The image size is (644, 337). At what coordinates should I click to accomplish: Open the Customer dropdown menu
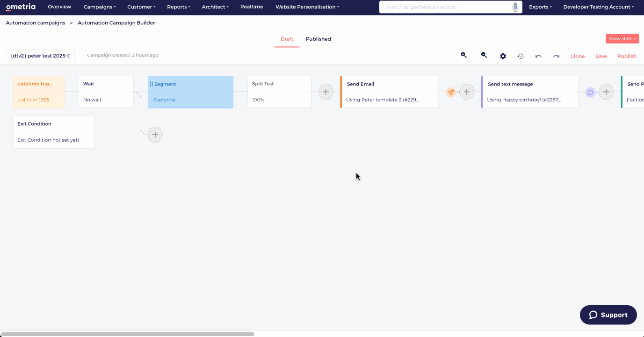tap(141, 7)
